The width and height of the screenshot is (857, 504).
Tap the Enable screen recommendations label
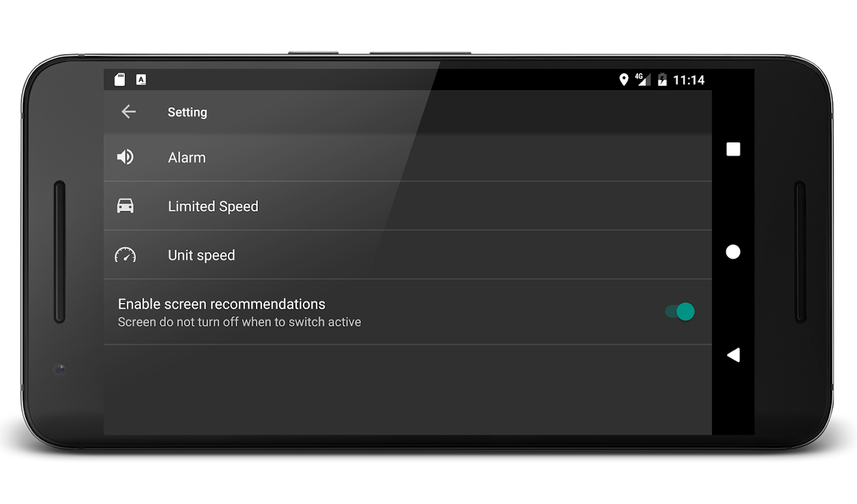click(222, 304)
